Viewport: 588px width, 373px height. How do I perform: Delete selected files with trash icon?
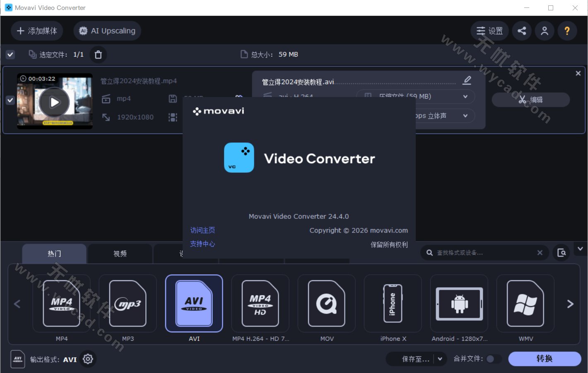point(98,54)
